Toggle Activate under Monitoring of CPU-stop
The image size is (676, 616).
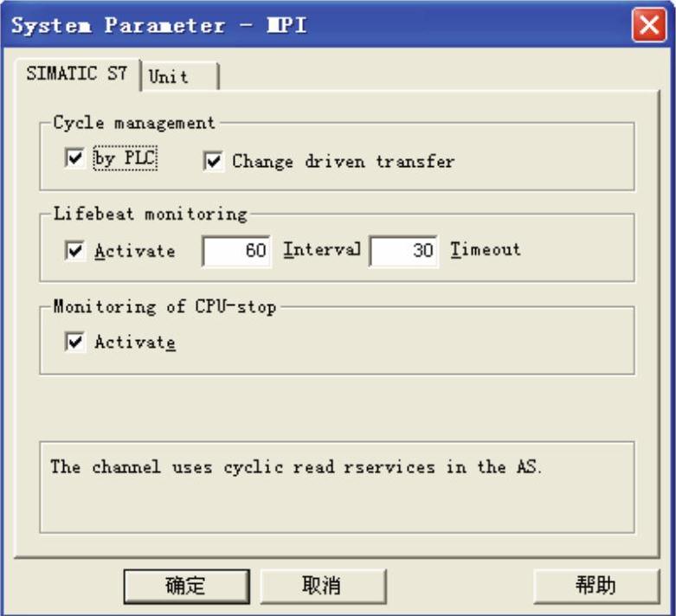(x=75, y=342)
